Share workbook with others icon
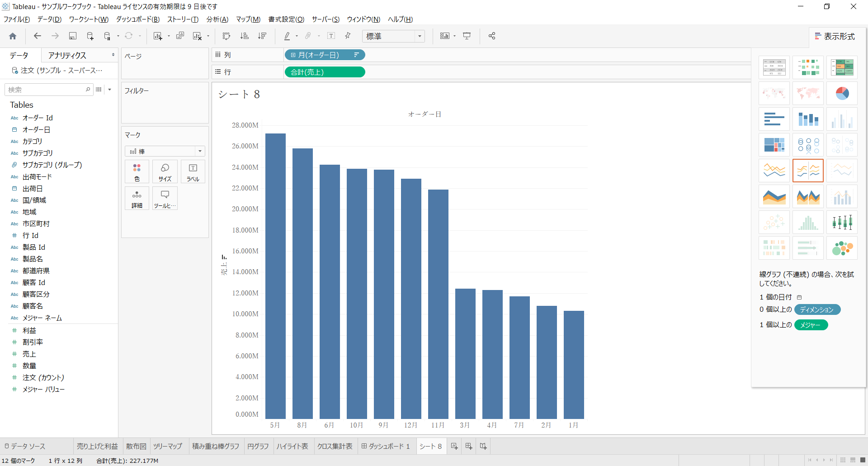868x466 pixels. (492, 36)
